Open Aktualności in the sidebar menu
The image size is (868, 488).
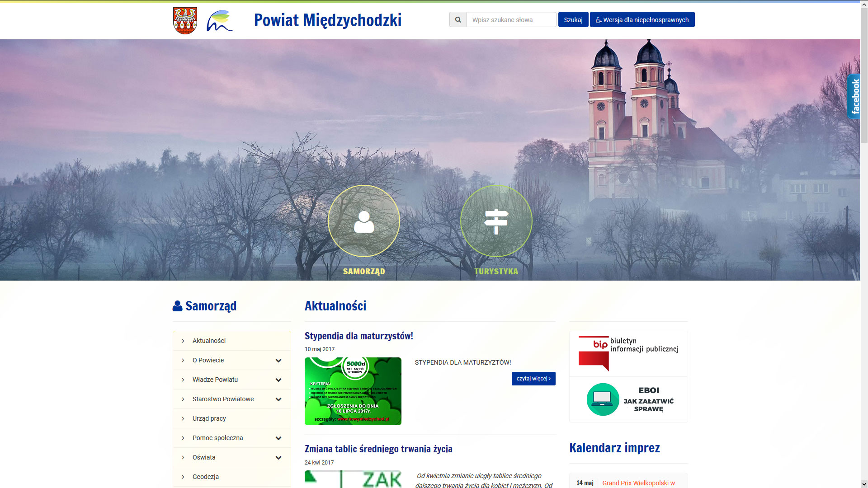[209, 341]
